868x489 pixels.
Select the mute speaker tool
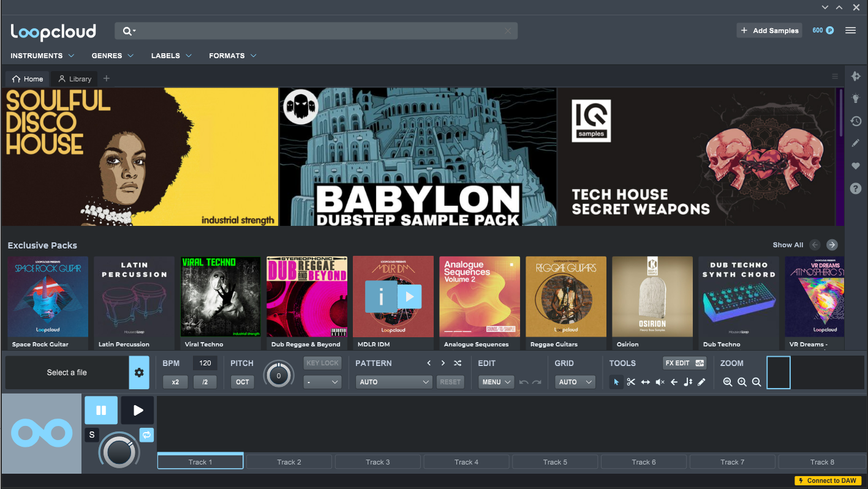pyautogui.click(x=660, y=382)
